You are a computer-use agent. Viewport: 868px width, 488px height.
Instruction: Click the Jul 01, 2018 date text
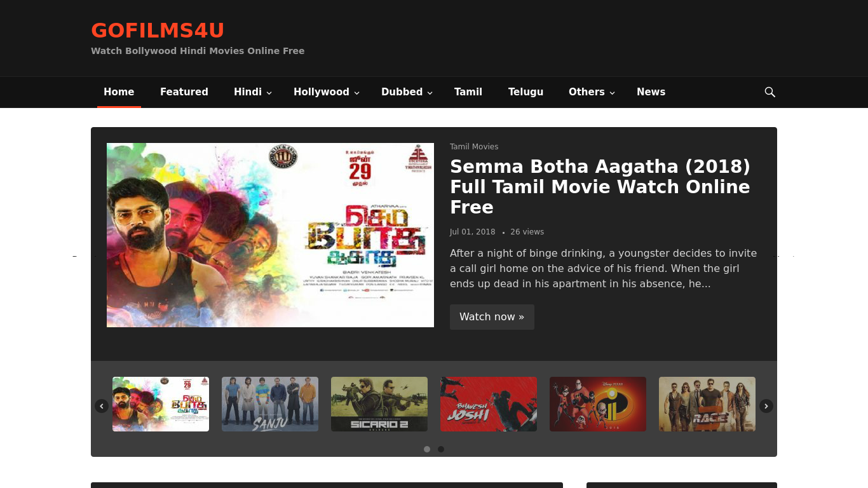coord(472,232)
